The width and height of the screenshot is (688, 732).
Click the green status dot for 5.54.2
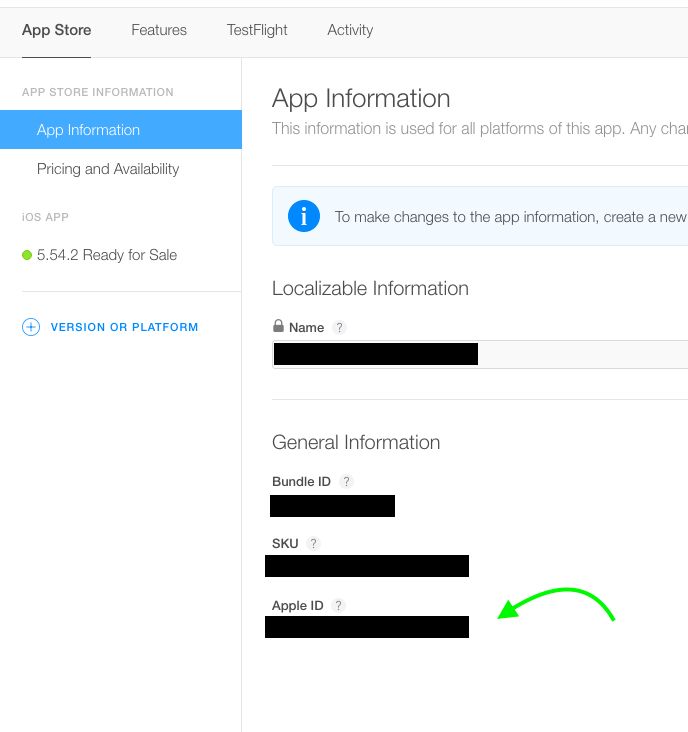(x=27, y=255)
